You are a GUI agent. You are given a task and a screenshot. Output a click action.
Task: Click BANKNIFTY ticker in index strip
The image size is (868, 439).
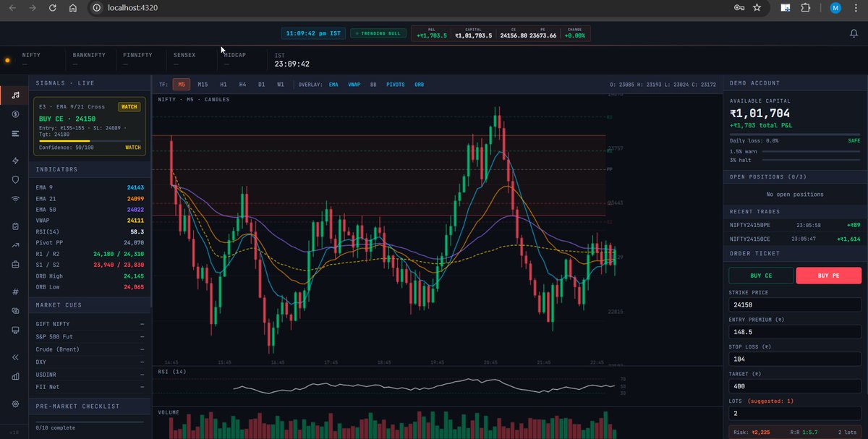pyautogui.click(x=90, y=59)
